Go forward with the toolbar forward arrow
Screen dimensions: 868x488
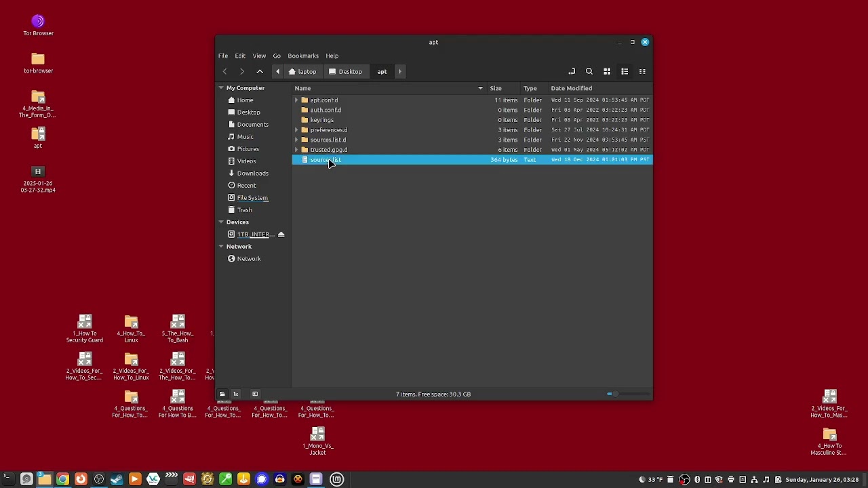pyautogui.click(x=242, y=71)
